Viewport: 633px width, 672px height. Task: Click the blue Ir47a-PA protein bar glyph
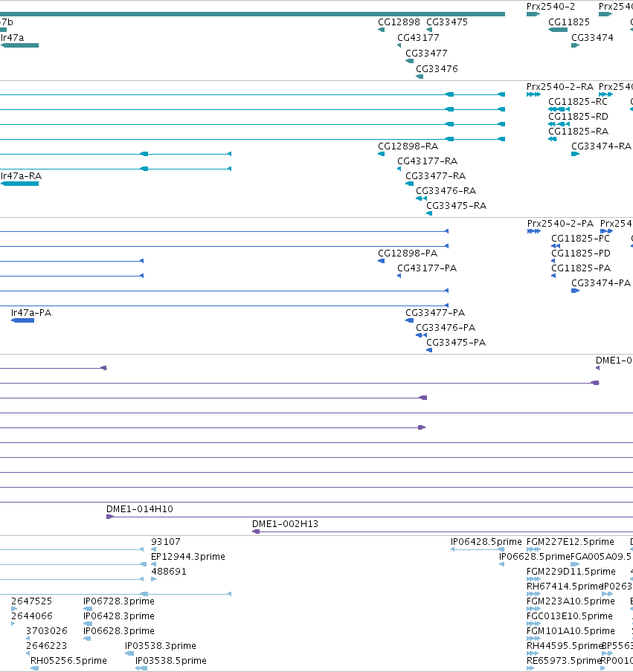23,320
